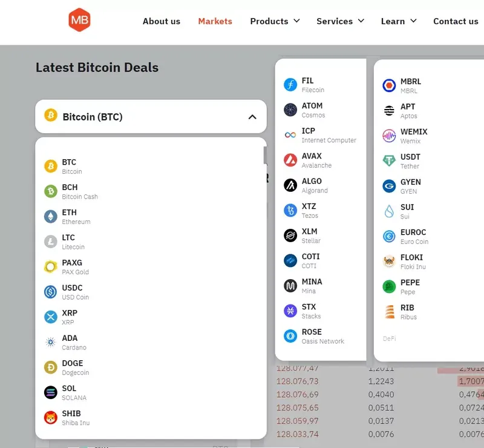Click the amount 1,2243 in table

(x=381, y=381)
